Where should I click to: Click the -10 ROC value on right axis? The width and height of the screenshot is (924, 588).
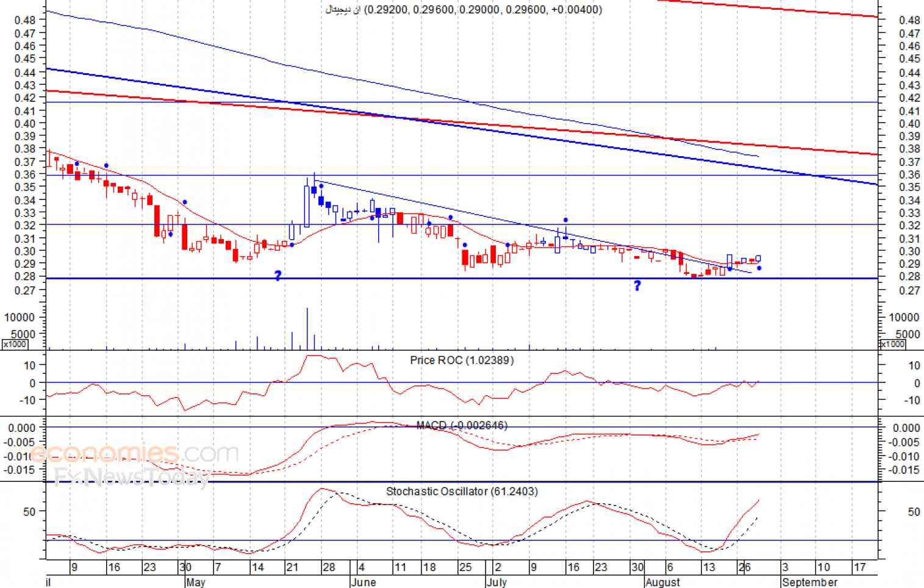[912, 400]
